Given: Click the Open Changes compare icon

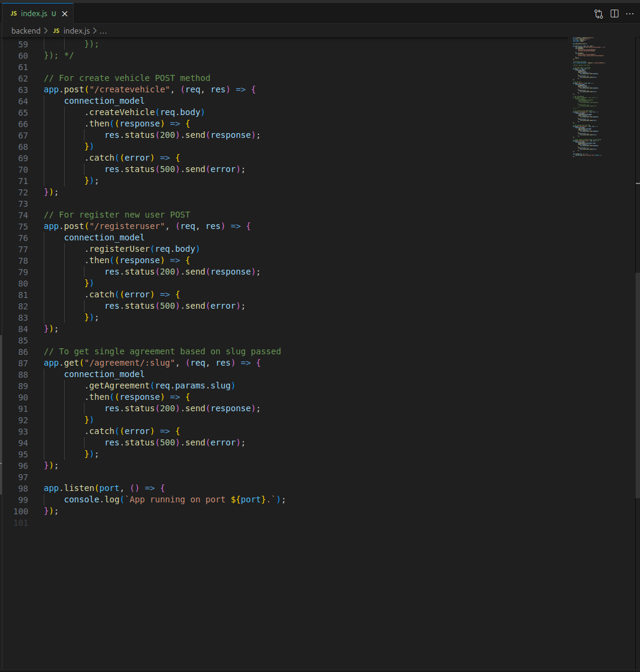Looking at the screenshot, I should [598, 14].
